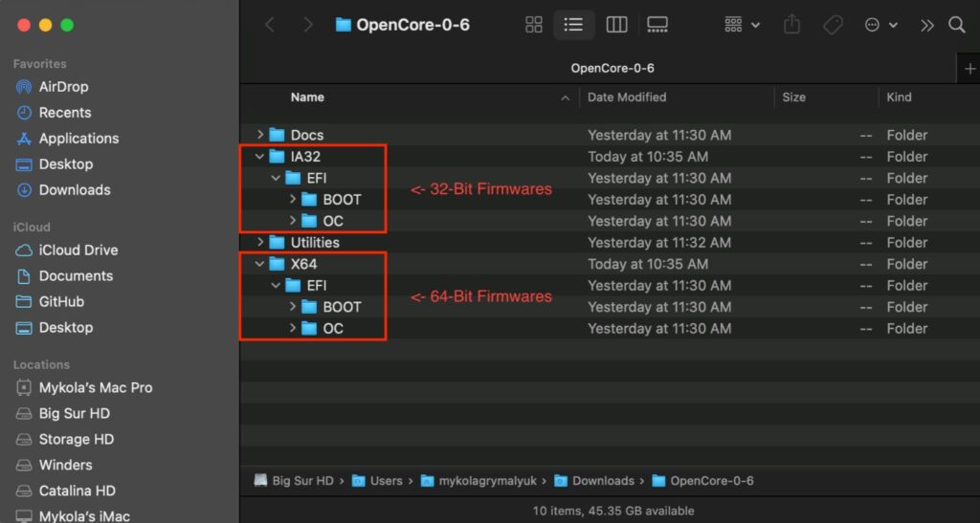This screenshot has width=980, height=523.
Task: Select the OpenCore-0-6 tab
Action: click(612, 69)
